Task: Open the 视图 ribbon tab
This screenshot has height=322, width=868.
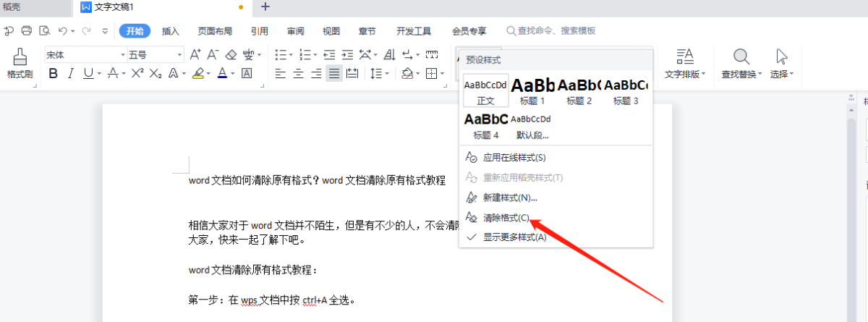Action: [331, 30]
